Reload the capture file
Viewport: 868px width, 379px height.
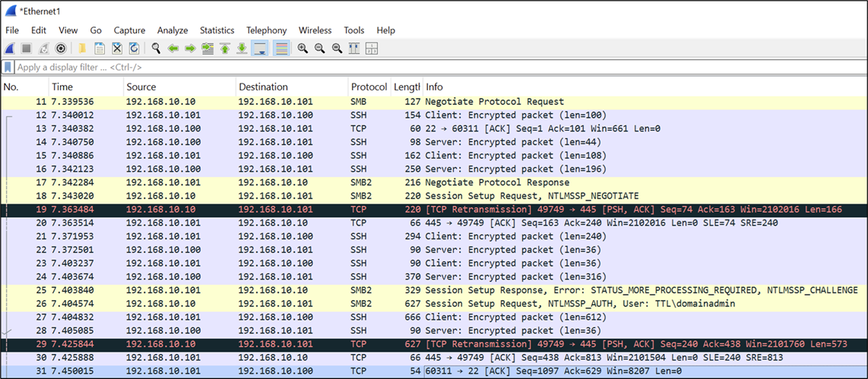(134, 49)
